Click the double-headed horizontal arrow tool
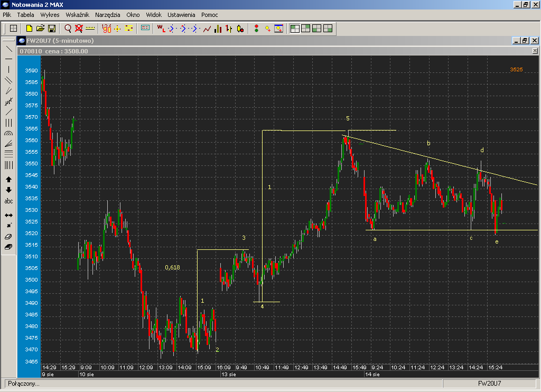This screenshot has width=541, height=392. click(x=8, y=216)
